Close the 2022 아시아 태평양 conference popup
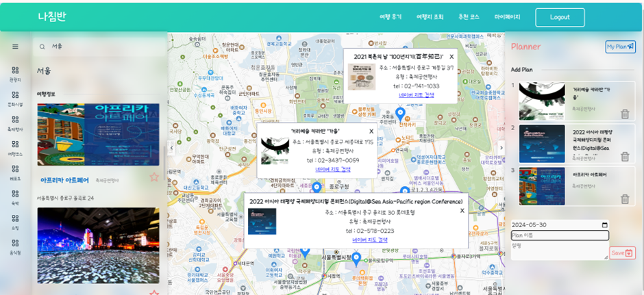The width and height of the screenshot is (644, 295). [462, 211]
